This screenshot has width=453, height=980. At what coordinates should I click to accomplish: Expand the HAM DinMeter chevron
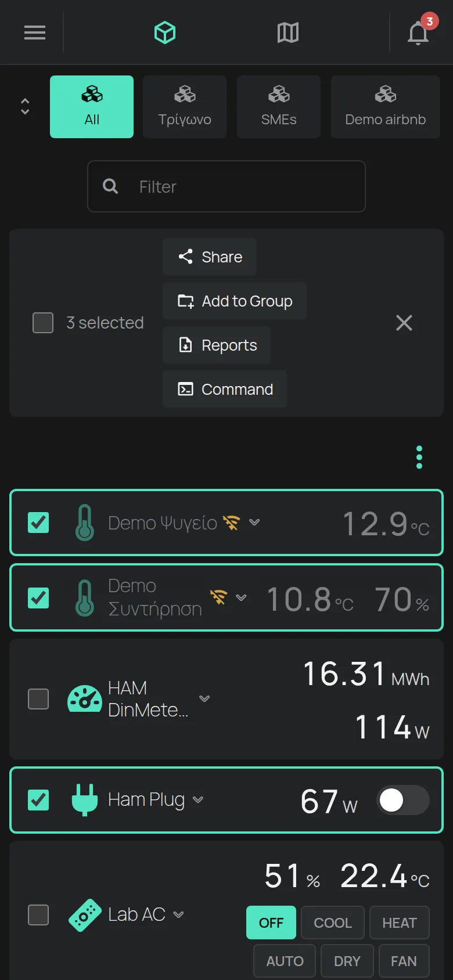coord(204,698)
